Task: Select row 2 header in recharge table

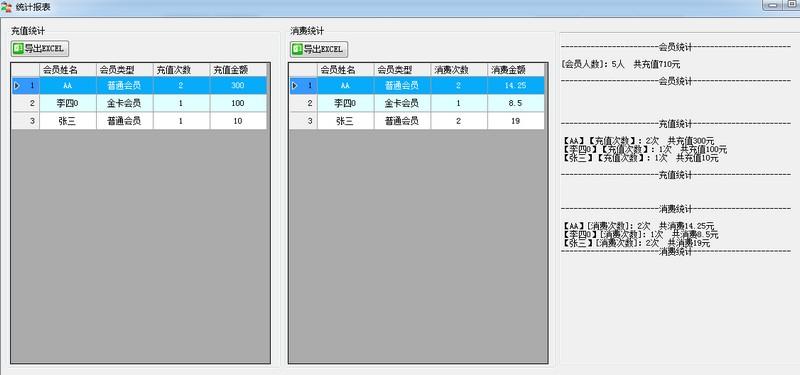Action: tap(26, 103)
